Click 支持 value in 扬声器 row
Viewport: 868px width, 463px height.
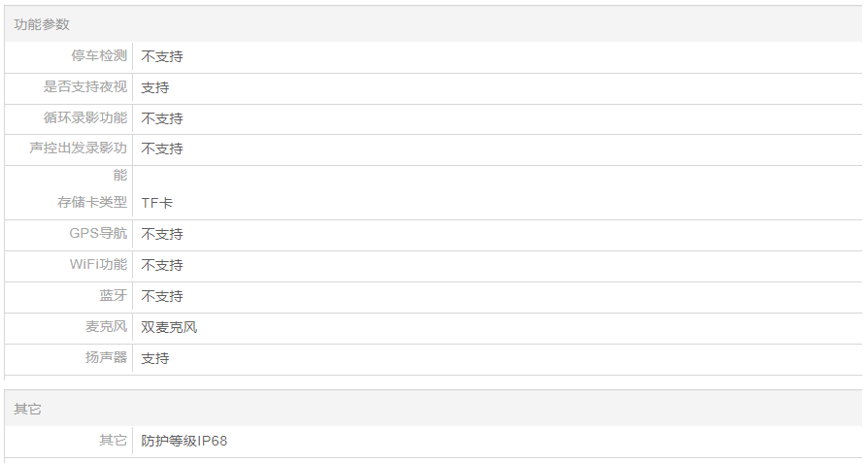coord(155,358)
